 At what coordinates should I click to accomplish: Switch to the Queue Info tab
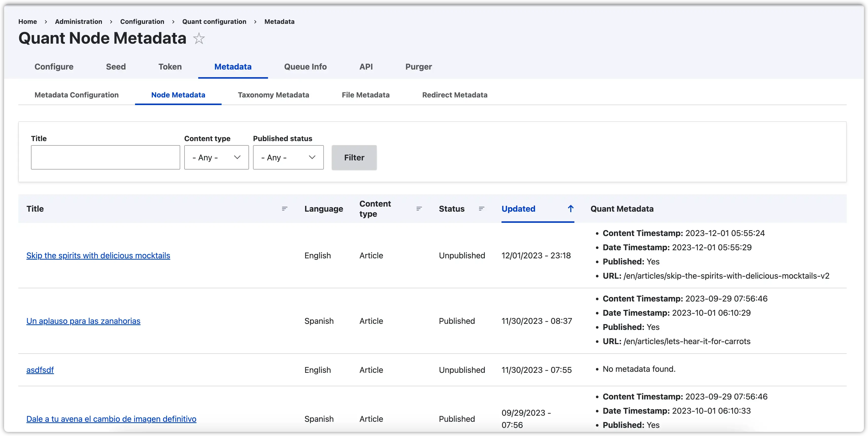305,67
